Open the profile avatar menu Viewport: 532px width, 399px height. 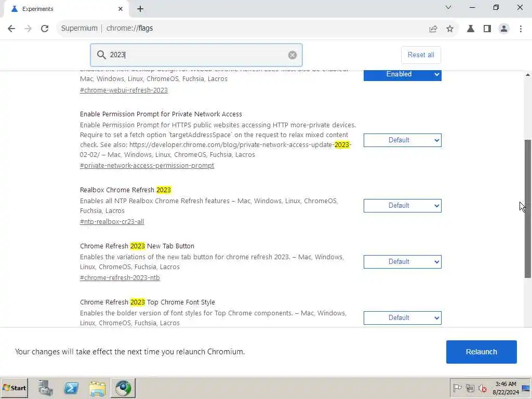click(504, 29)
